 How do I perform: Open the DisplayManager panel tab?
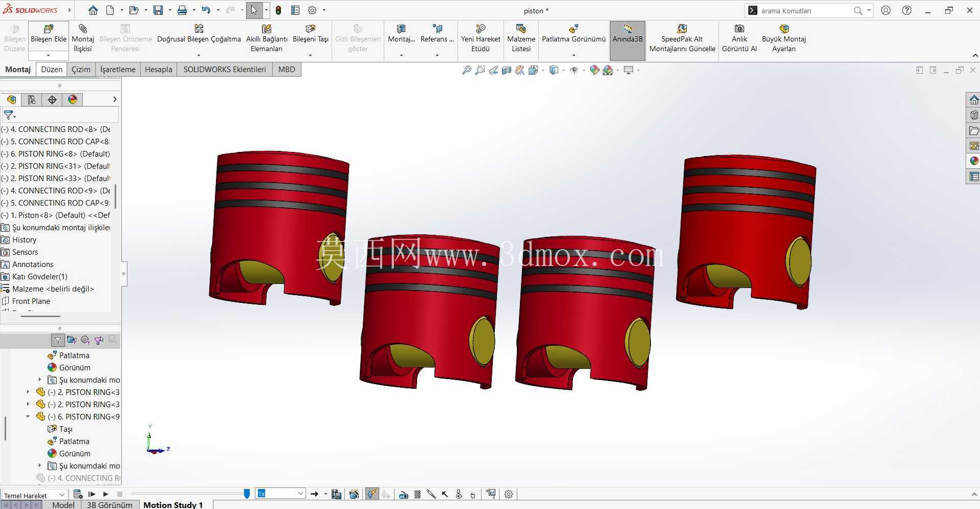point(73,100)
